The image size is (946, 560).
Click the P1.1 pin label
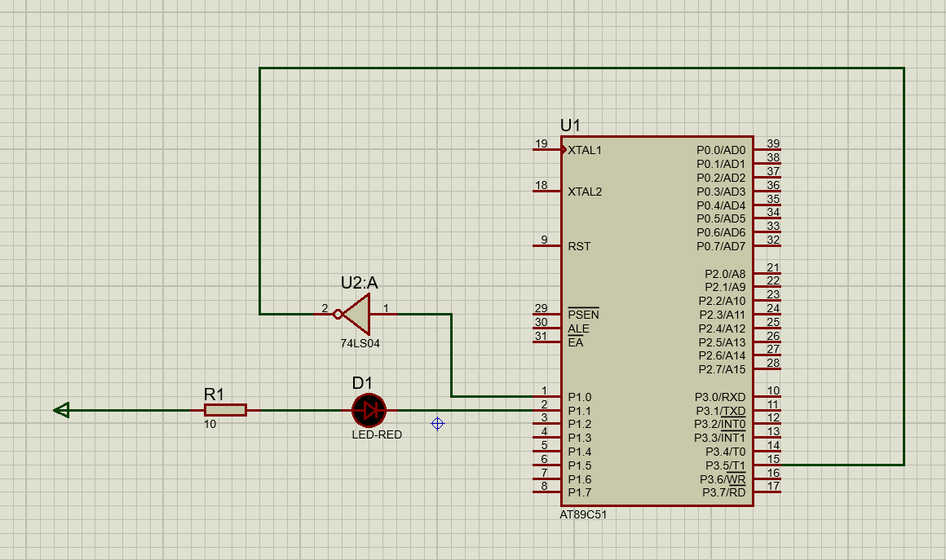579,411
